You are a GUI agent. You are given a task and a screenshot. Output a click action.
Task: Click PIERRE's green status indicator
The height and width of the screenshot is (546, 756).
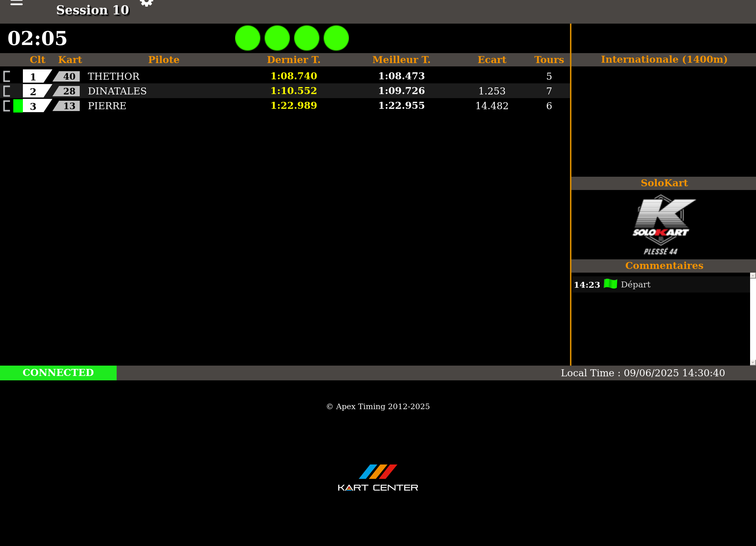(x=18, y=106)
